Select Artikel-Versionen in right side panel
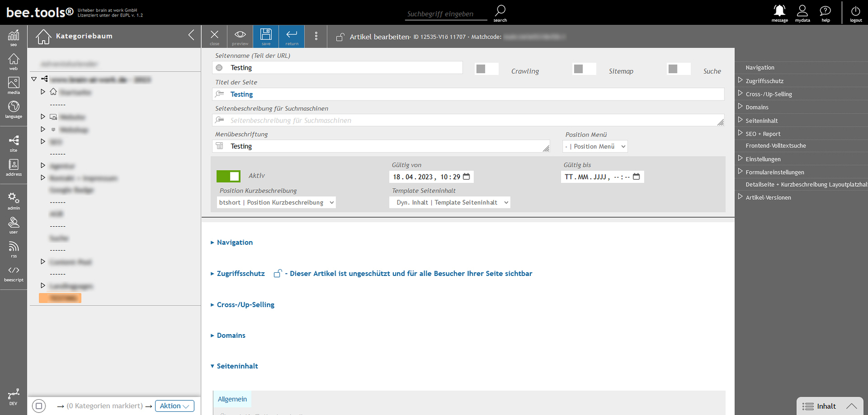Image resolution: width=868 pixels, height=415 pixels. [x=768, y=197]
